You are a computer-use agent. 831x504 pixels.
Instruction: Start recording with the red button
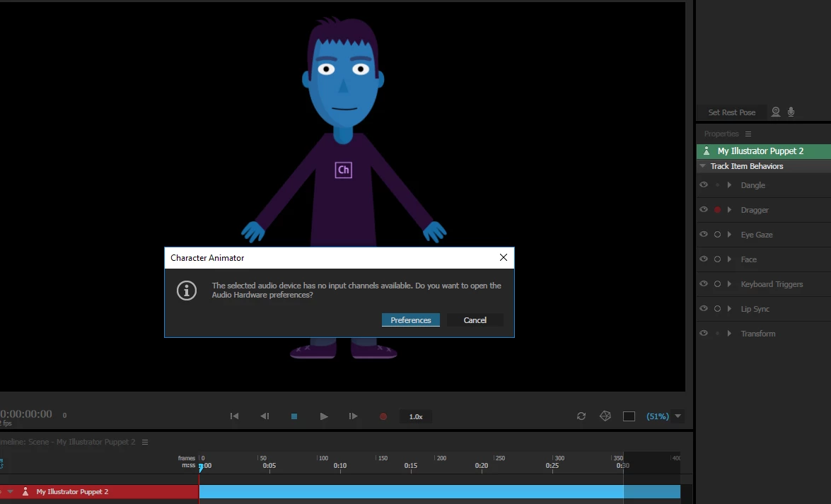(x=383, y=416)
